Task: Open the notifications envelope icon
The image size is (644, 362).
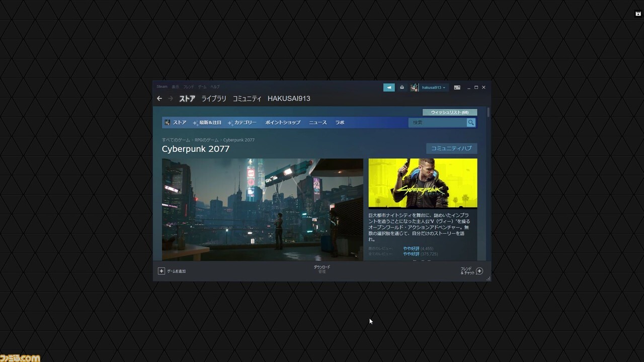Action: [401, 87]
